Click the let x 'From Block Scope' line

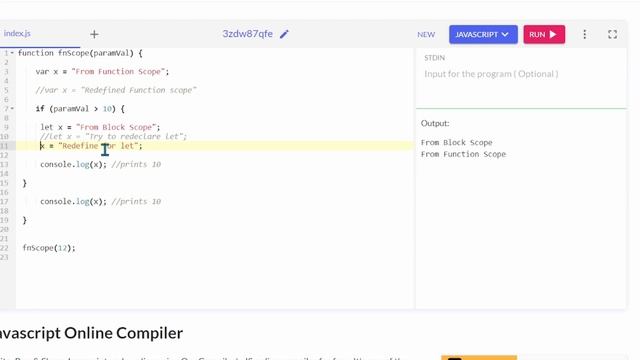[100, 127]
